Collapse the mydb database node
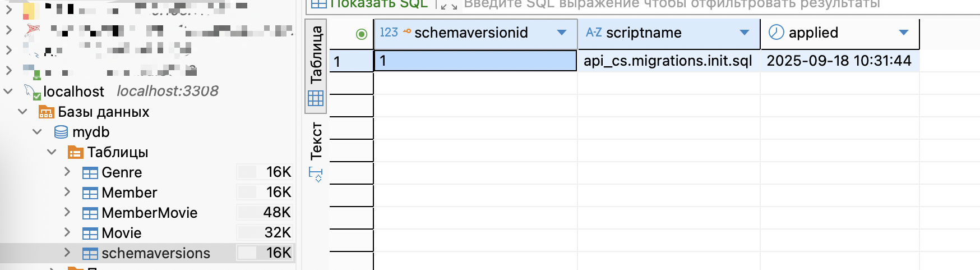 point(37,132)
